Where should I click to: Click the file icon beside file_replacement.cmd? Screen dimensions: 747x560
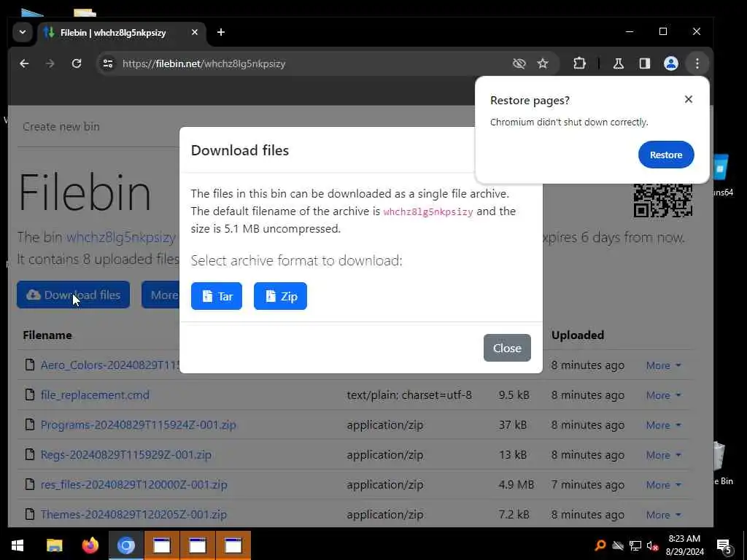[x=30, y=394]
